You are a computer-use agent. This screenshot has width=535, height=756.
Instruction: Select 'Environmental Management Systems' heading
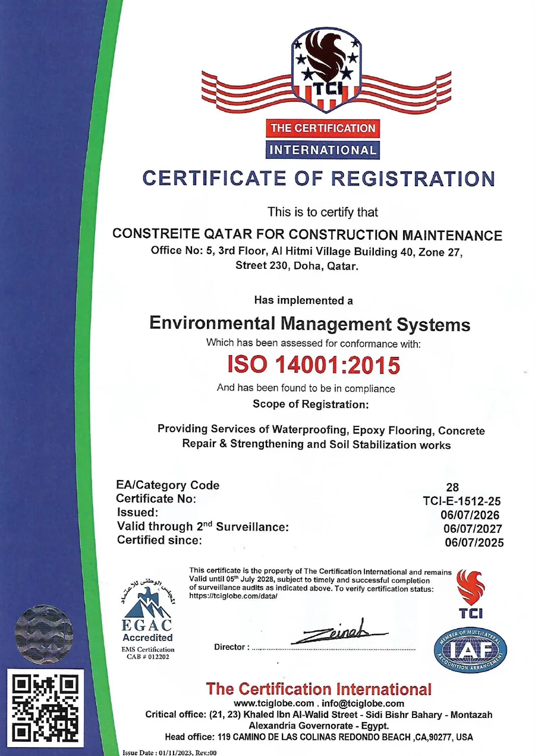click(310, 324)
